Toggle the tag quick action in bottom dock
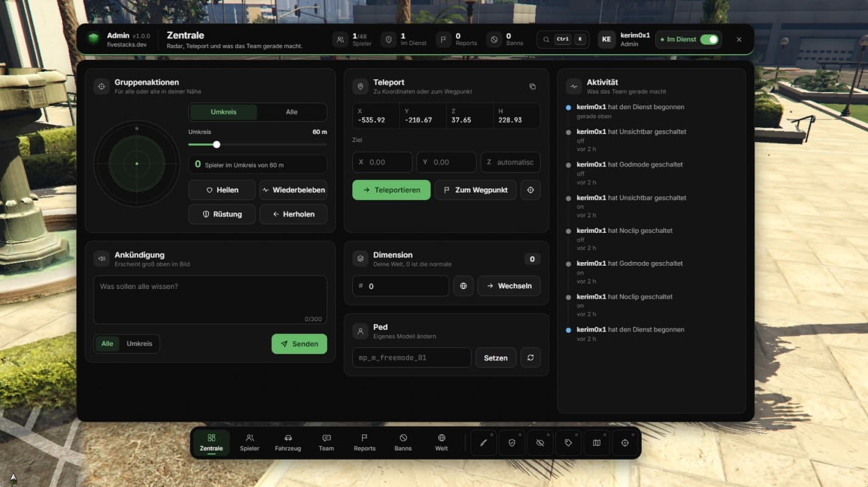The image size is (868, 487). pyautogui.click(x=568, y=443)
